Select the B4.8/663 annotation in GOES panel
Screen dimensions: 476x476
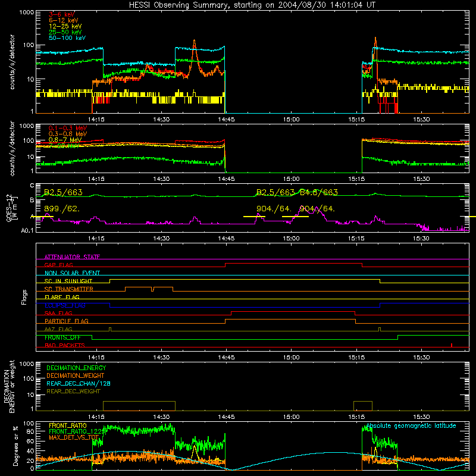(x=319, y=192)
